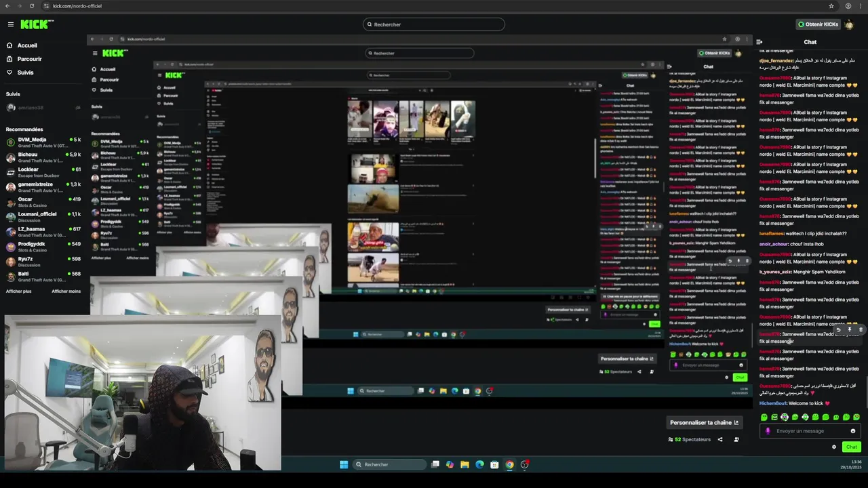Click Obtenir KICKs in the top header
This screenshot has width=868, height=488.
(818, 24)
